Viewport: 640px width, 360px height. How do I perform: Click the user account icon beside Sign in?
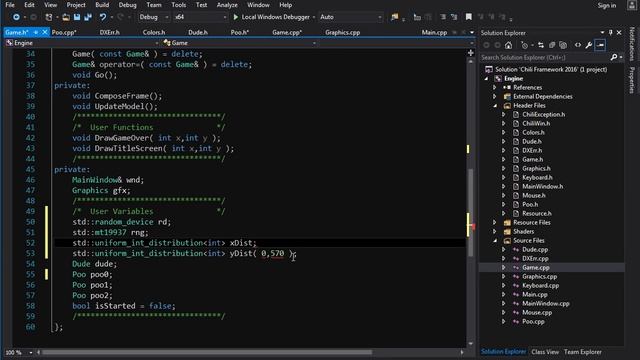[x=631, y=5]
